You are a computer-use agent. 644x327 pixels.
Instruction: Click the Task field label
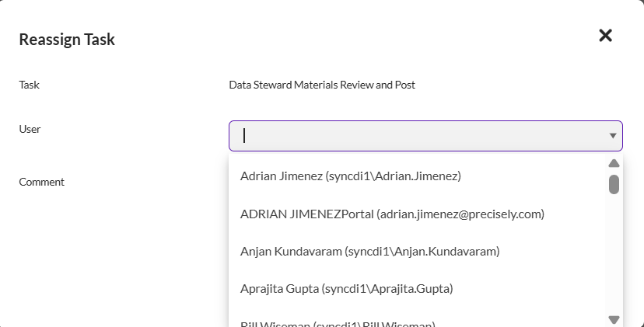pyautogui.click(x=29, y=85)
